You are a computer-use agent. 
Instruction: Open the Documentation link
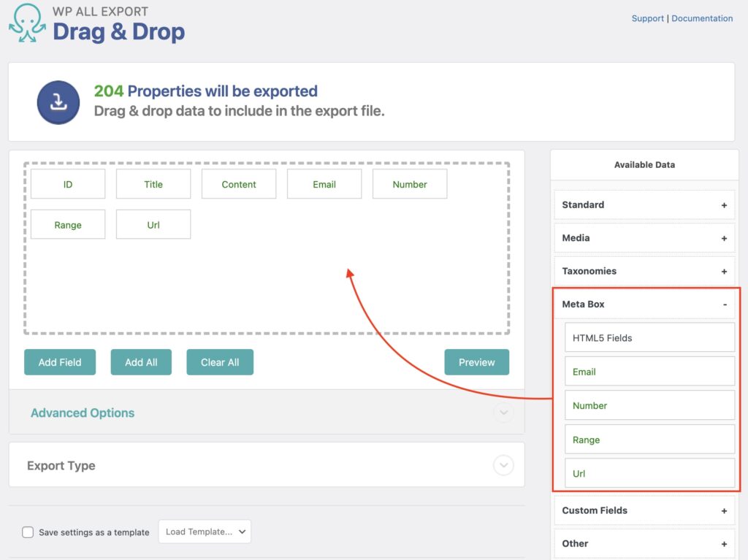(x=702, y=18)
